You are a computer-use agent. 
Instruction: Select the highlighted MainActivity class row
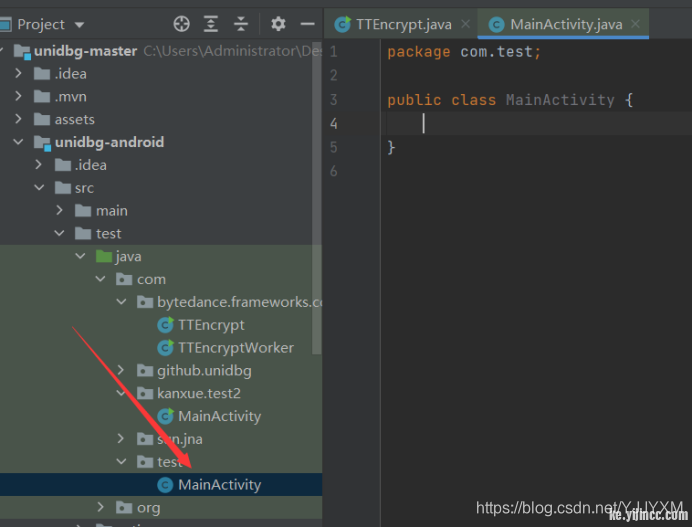click(161, 485)
